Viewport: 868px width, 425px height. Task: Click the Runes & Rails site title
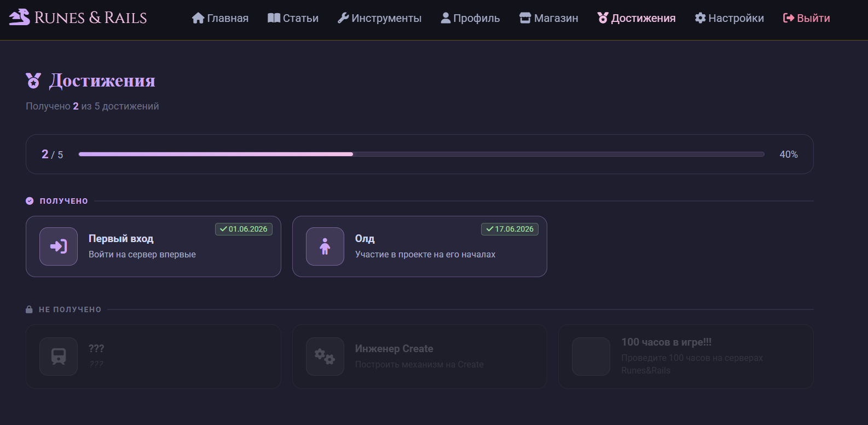[x=91, y=18]
